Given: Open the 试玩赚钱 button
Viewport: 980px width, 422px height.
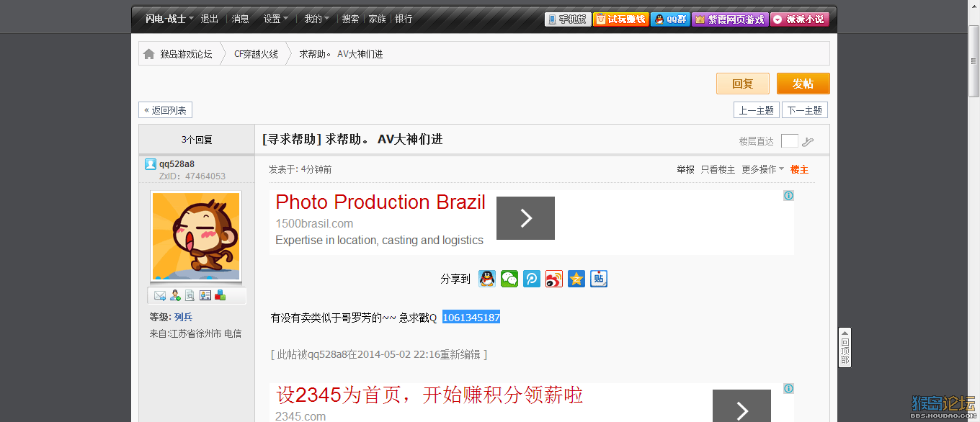Looking at the screenshot, I should click(x=621, y=19).
